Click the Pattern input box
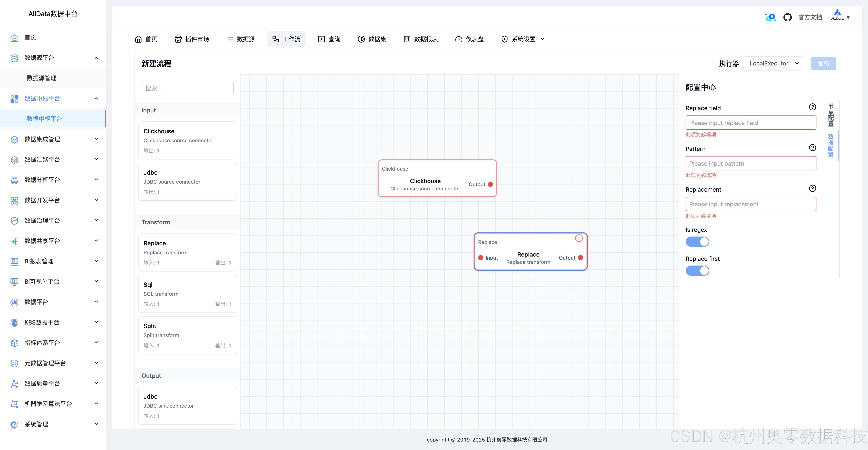868x450 pixels. 751,163
